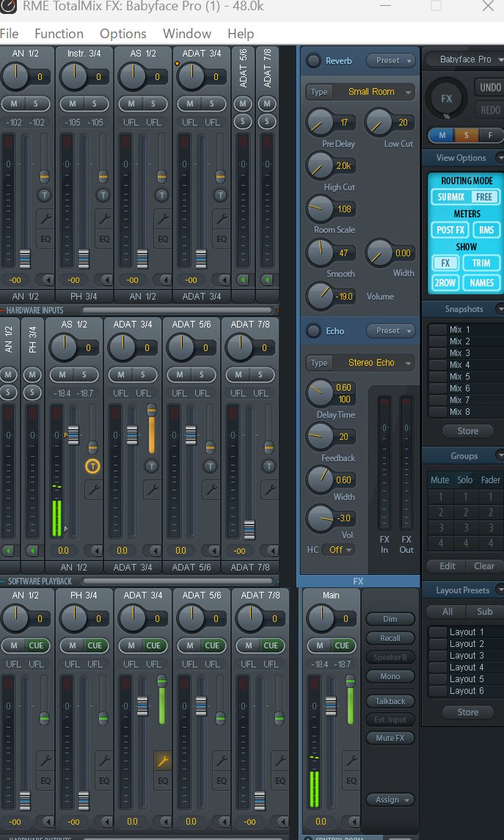This screenshot has width=504, height=840.
Task: Open the Echo Preset dropdown
Action: pyautogui.click(x=392, y=330)
